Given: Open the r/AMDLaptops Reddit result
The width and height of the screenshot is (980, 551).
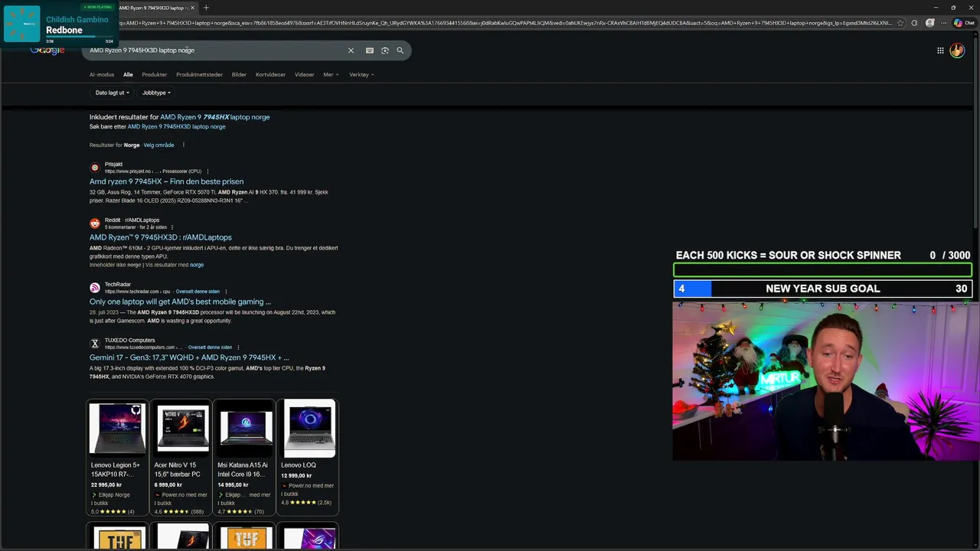Looking at the screenshot, I should pos(160,238).
